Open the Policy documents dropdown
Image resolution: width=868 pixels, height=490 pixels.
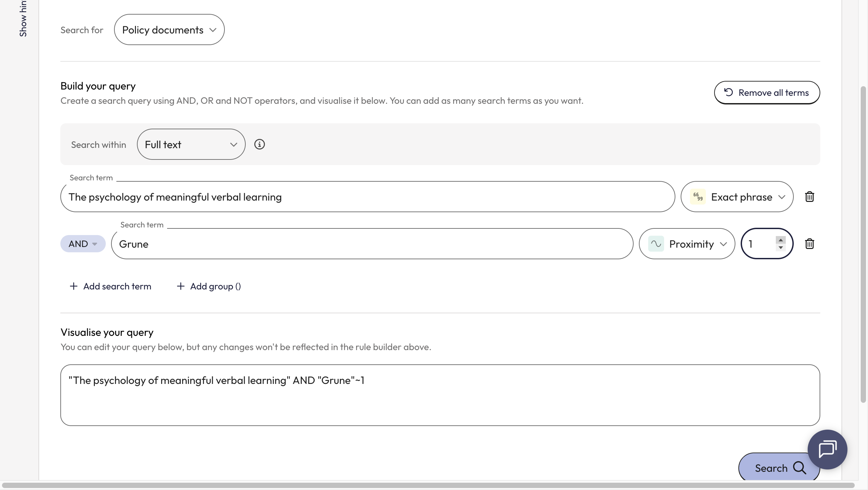click(169, 30)
